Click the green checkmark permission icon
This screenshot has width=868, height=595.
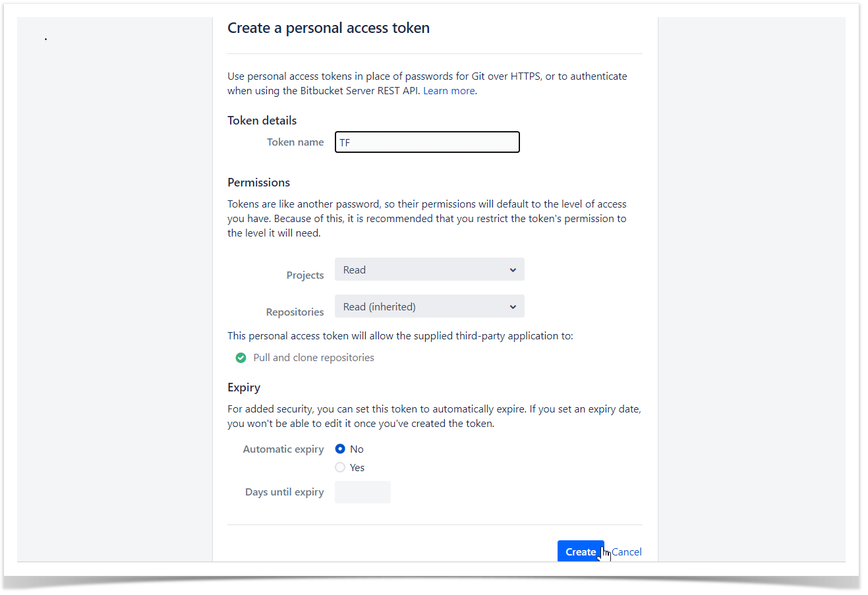pos(241,358)
